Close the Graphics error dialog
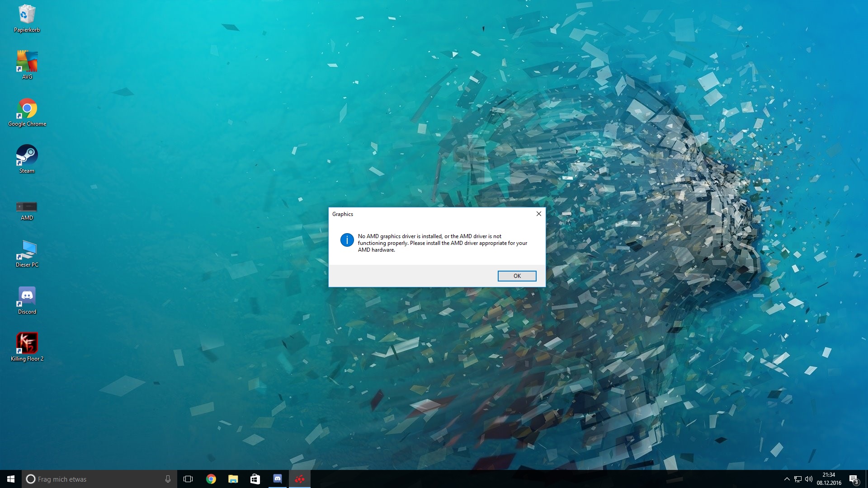The height and width of the screenshot is (488, 868). click(538, 214)
